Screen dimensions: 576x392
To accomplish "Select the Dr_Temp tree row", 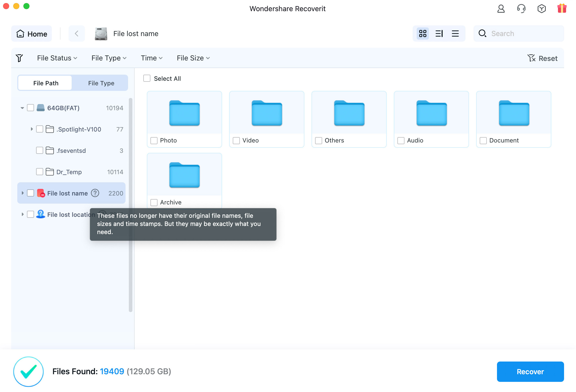I will tap(71, 172).
